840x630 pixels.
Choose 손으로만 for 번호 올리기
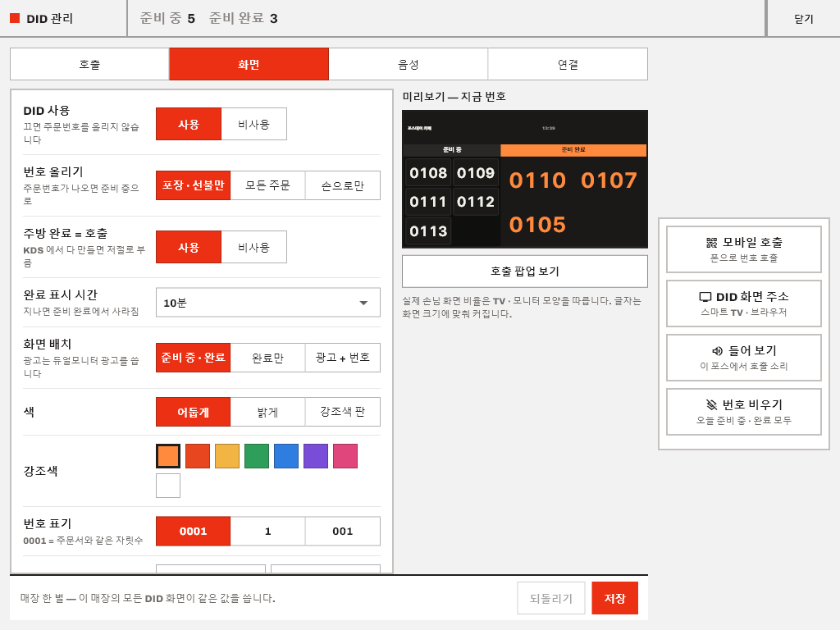pyautogui.click(x=343, y=185)
